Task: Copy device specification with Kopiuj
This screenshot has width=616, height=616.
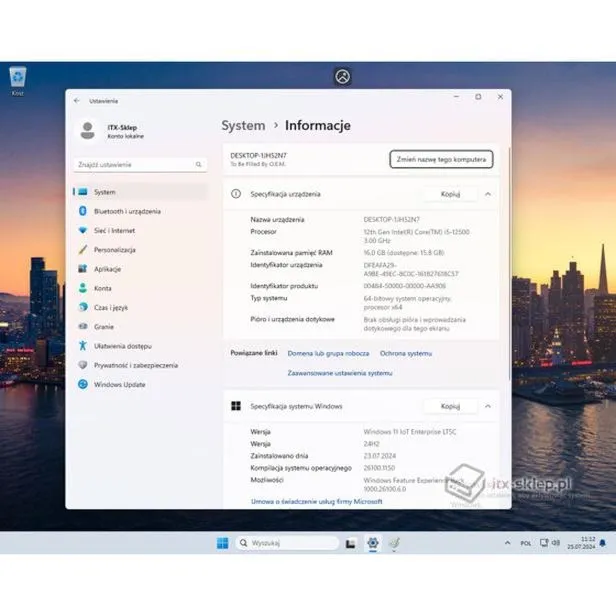Action: coord(450,194)
